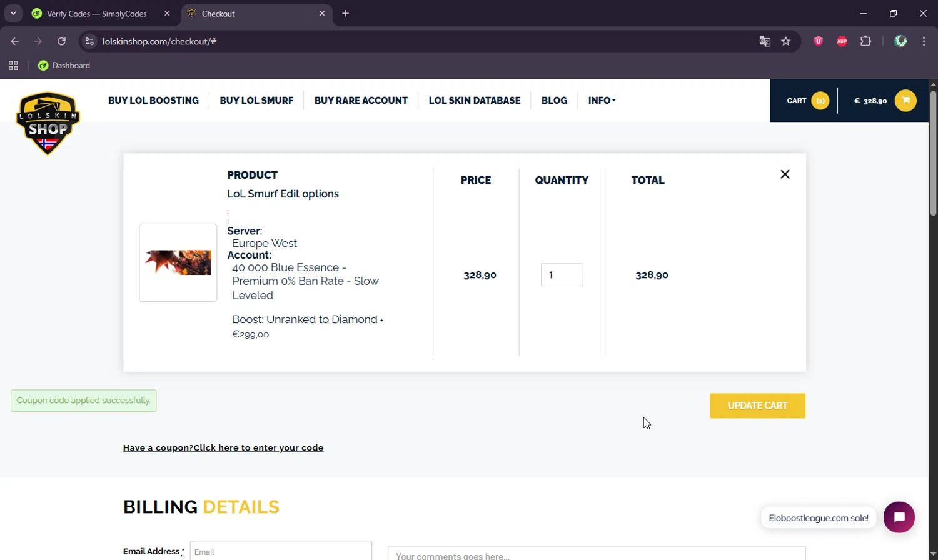Click the Coupon code applied successfully notice
This screenshot has height=560, width=938.
pyautogui.click(x=84, y=401)
